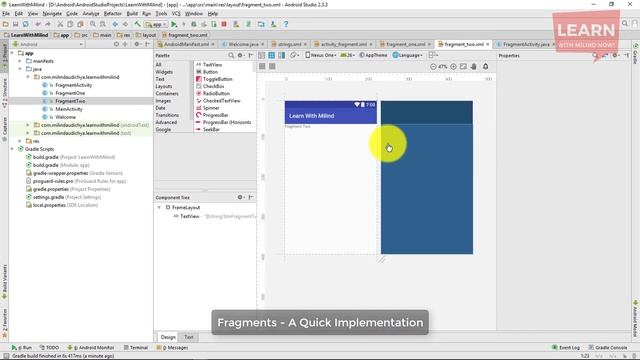
Task: Open the Nexus One device dropdown
Action: (x=321, y=55)
